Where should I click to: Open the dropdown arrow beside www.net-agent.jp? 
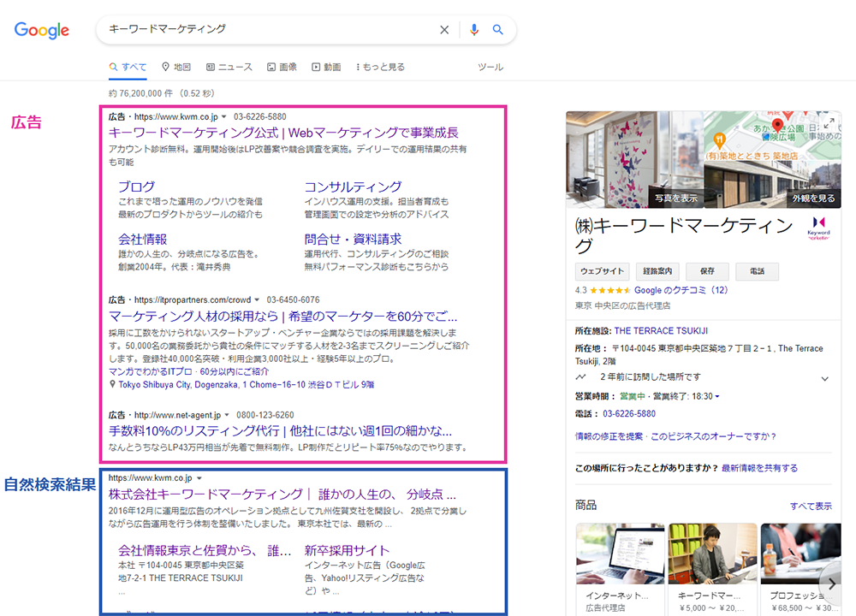(x=227, y=415)
